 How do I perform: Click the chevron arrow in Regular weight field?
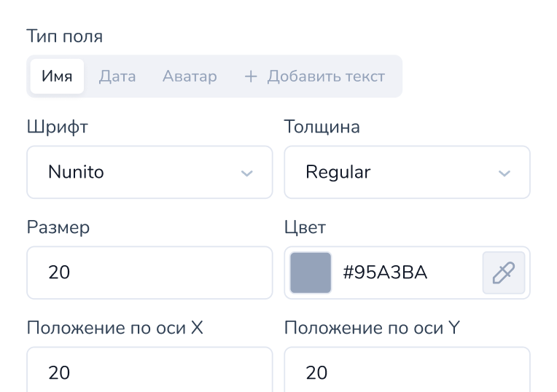coord(505,173)
